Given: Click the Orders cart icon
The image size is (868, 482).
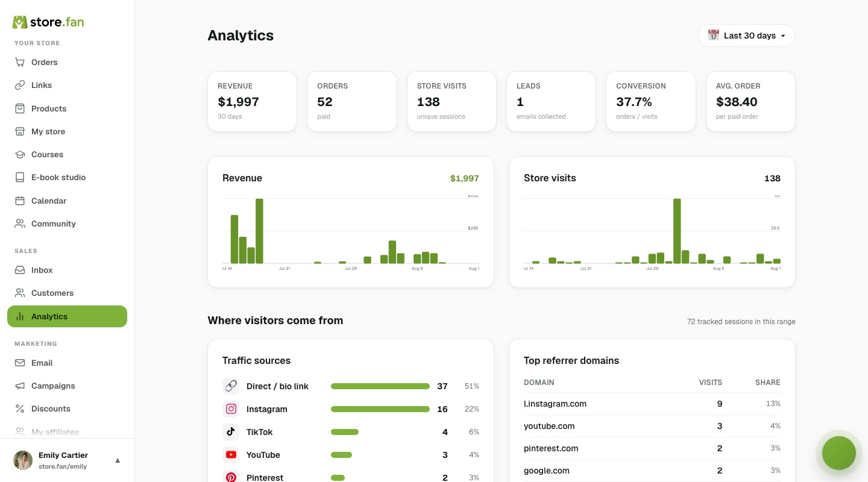Looking at the screenshot, I should point(20,62).
